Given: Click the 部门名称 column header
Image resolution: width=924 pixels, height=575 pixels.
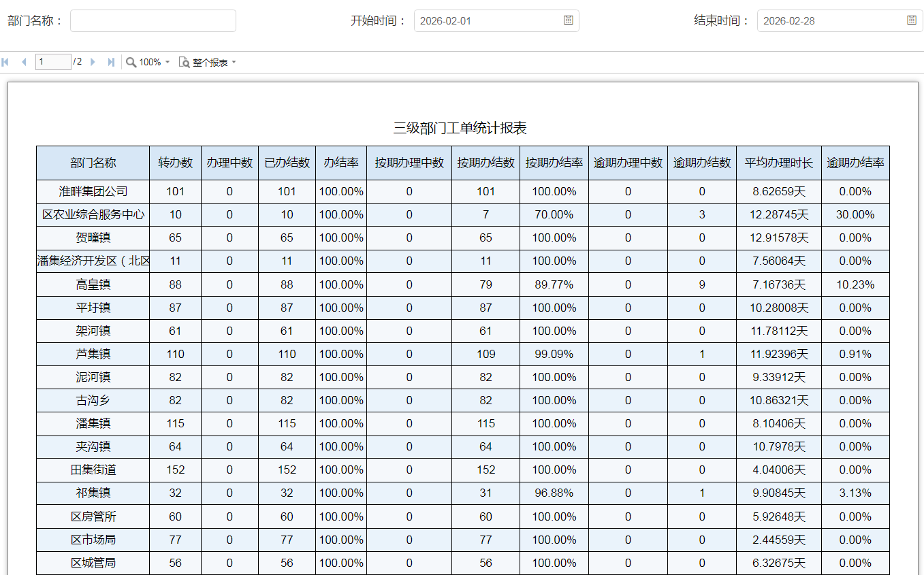Looking at the screenshot, I should pyautogui.click(x=93, y=163).
